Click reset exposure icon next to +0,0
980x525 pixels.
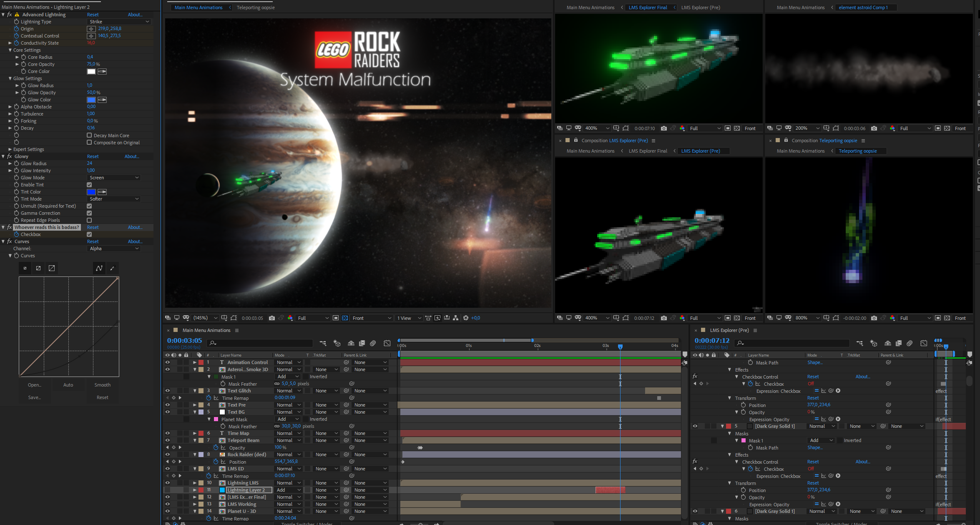pyautogui.click(x=466, y=318)
